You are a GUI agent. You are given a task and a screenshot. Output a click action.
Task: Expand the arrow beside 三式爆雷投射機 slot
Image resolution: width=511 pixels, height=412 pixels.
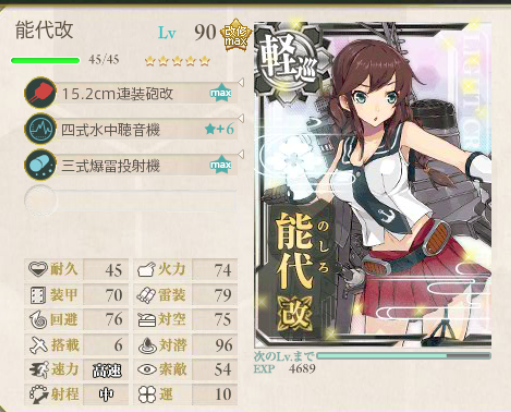tap(241, 154)
